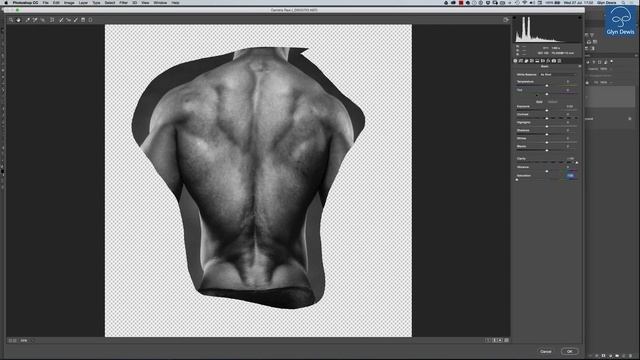Click the Saturation slider handle
This screenshot has height=360, width=640.
pyautogui.click(x=517, y=180)
